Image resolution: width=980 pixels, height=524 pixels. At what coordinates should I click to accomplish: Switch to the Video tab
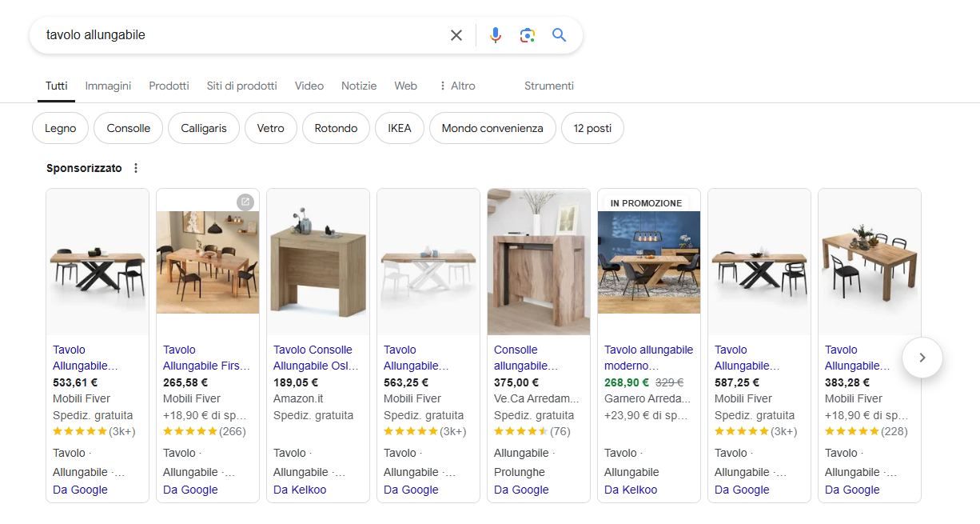(309, 86)
